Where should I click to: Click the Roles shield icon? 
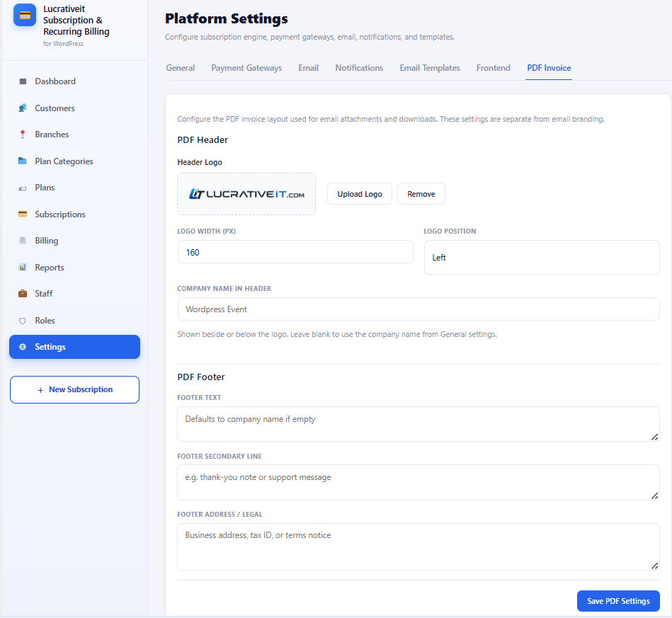pyautogui.click(x=23, y=321)
